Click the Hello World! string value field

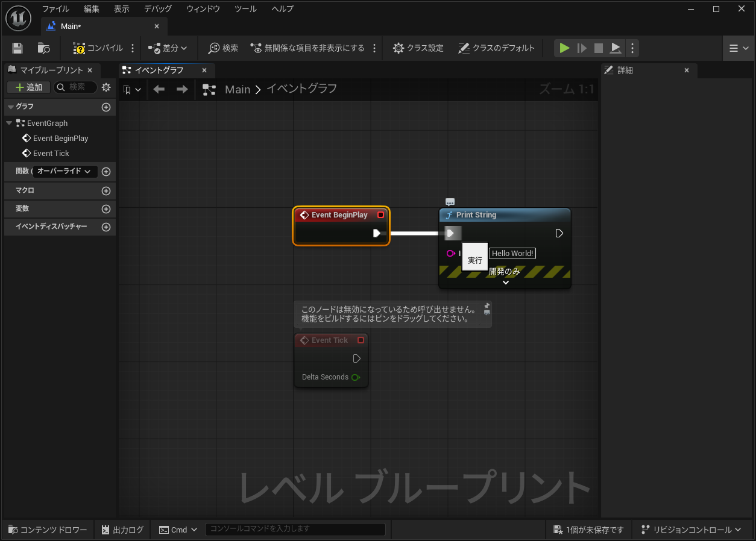pos(512,254)
